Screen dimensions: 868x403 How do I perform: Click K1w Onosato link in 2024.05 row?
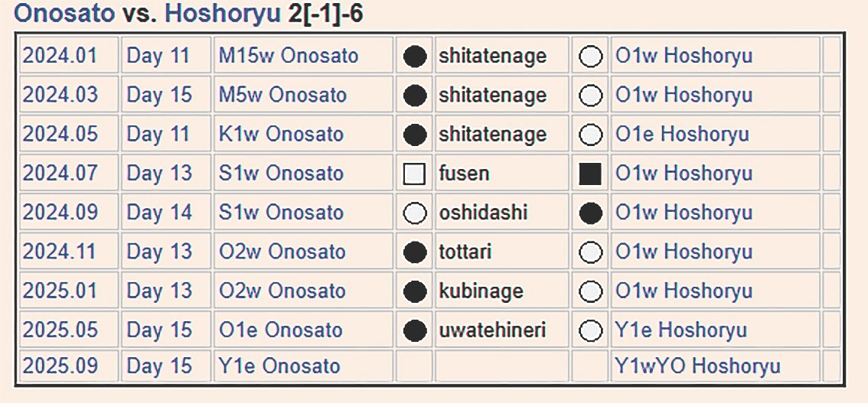point(281,135)
